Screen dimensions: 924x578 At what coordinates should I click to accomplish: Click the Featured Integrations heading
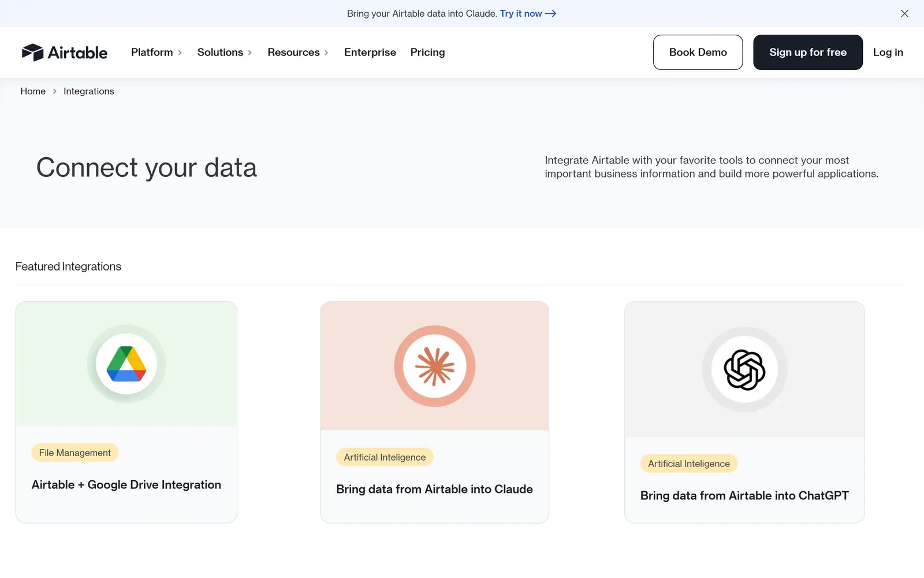pyautogui.click(x=68, y=266)
